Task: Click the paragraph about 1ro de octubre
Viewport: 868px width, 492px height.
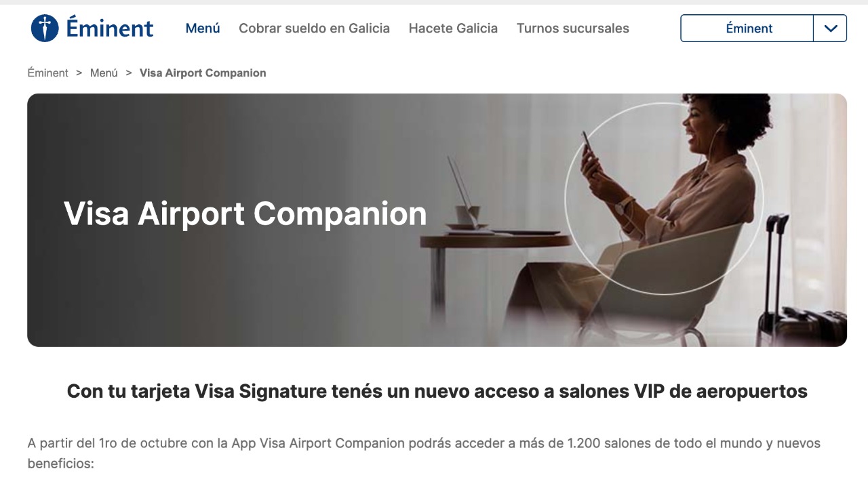Action: coord(424,453)
